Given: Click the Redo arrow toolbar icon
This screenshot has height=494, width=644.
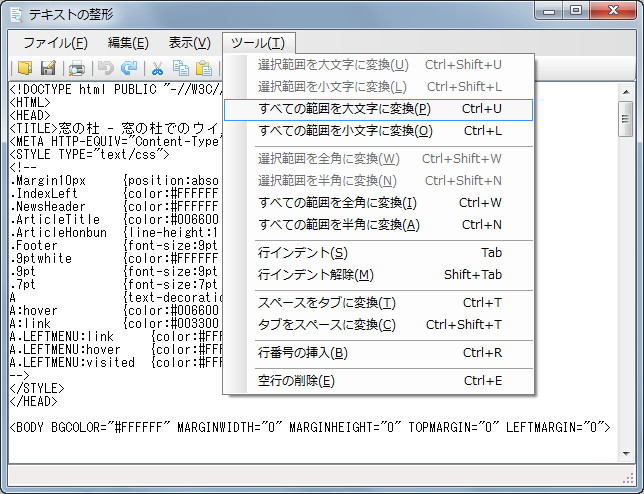Looking at the screenshot, I should (129, 68).
